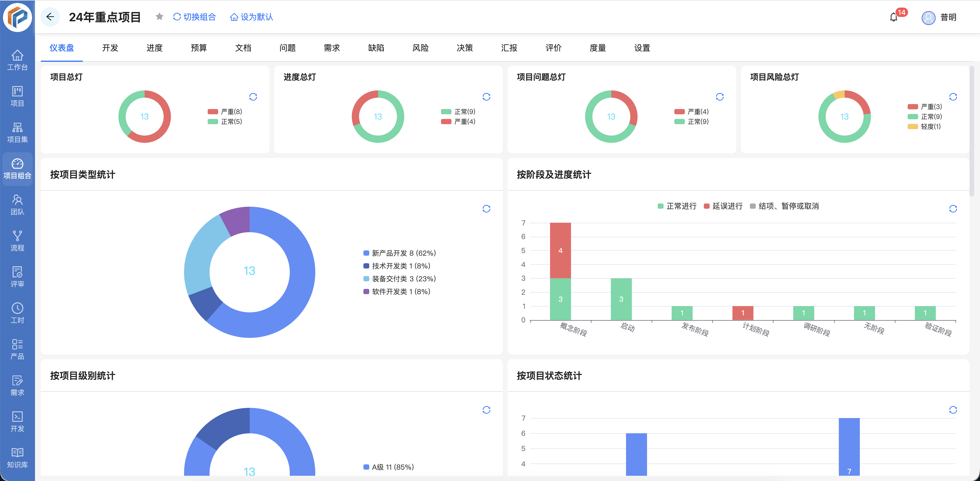Switch to the 预算 tab

pyautogui.click(x=199, y=48)
